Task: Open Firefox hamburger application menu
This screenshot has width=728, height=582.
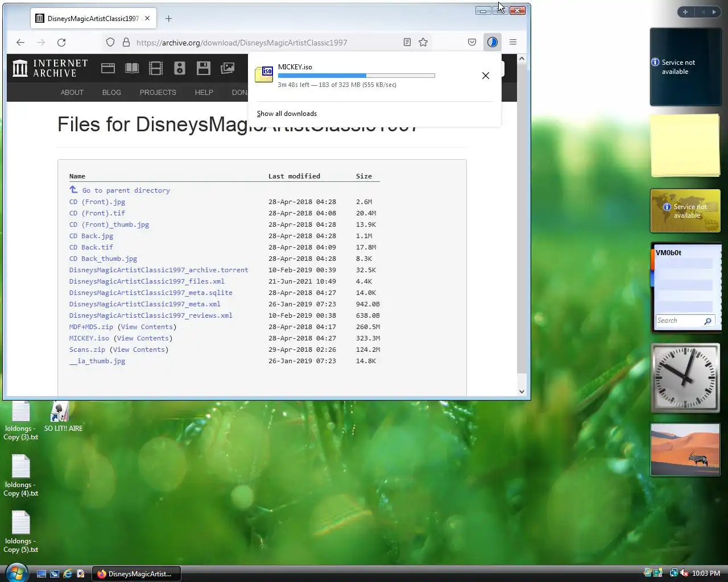Action: [x=513, y=42]
